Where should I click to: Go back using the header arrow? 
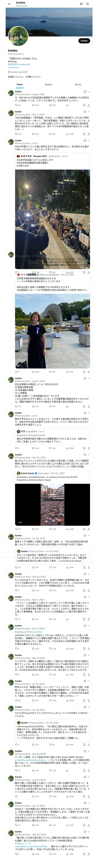[x=9, y=4]
